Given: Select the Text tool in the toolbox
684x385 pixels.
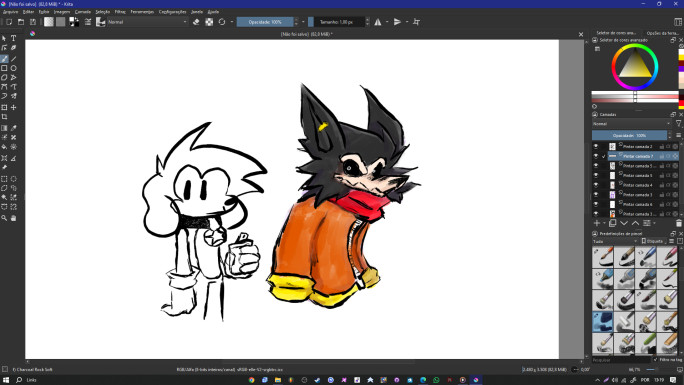Looking at the screenshot, I should (14, 38).
